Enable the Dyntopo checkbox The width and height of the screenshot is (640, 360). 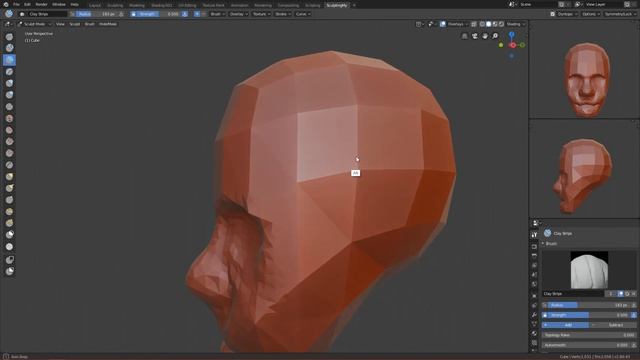point(553,14)
